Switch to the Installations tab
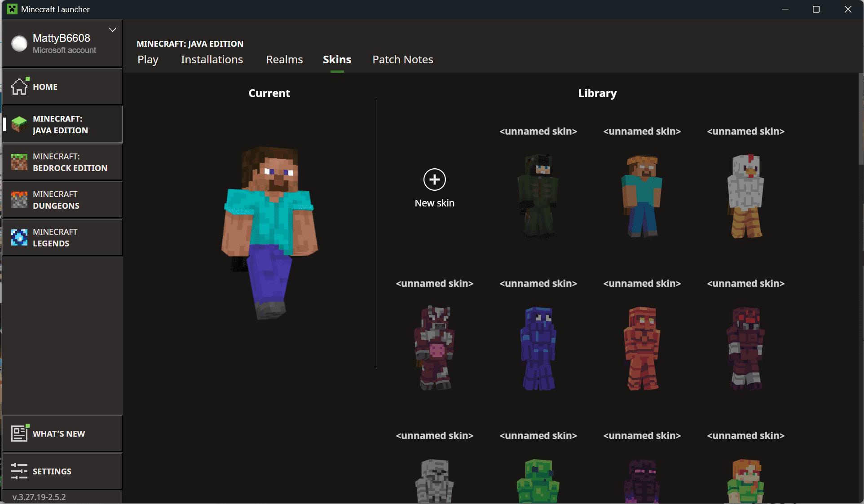The height and width of the screenshot is (504, 864). click(x=212, y=60)
